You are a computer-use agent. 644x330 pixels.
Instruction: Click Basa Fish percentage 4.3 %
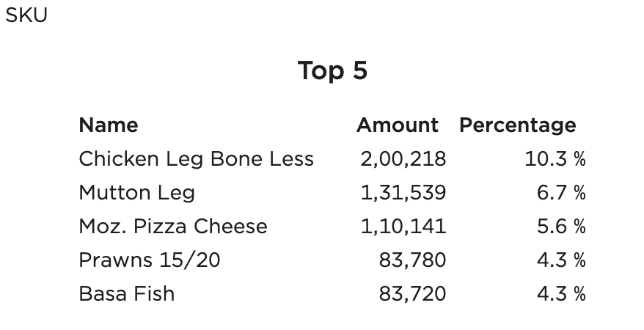tap(561, 294)
